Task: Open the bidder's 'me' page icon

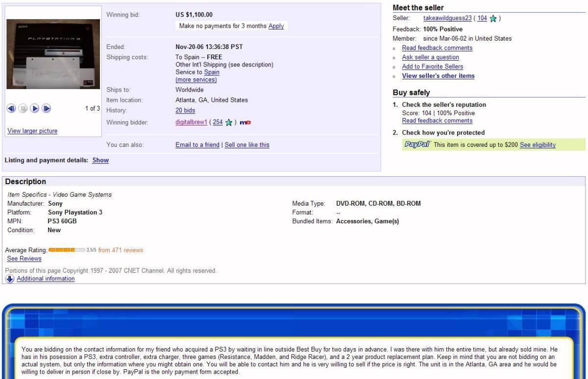Action: 245,122
